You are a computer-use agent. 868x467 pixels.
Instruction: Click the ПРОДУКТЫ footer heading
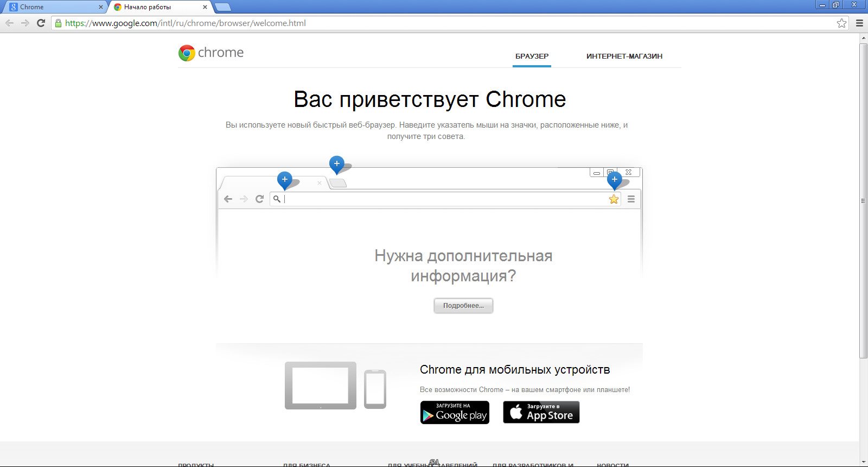(x=196, y=465)
